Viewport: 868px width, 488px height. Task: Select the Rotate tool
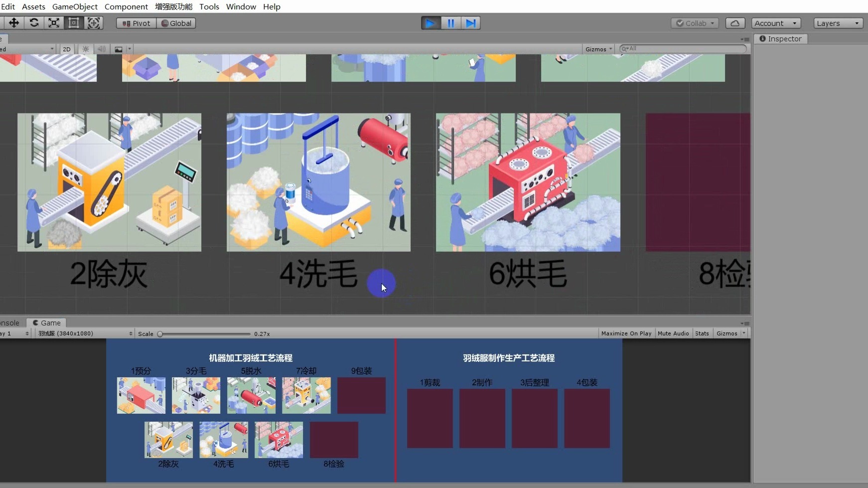tap(34, 23)
